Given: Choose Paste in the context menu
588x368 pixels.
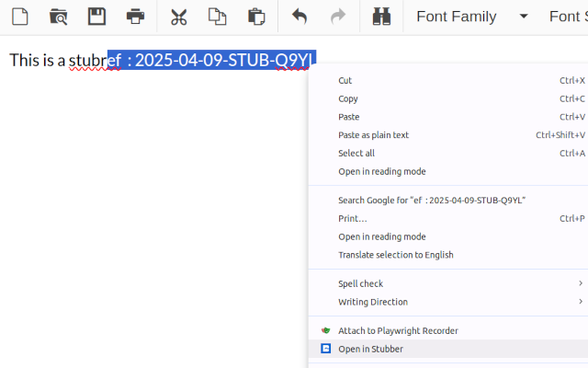Looking at the screenshot, I should [x=448, y=117].
